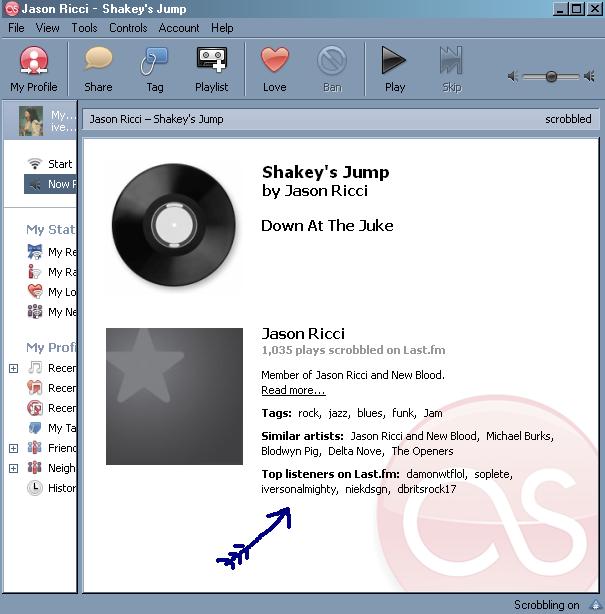605x614 pixels.
Task: Open My Recommendations station icon
Action: (35, 252)
